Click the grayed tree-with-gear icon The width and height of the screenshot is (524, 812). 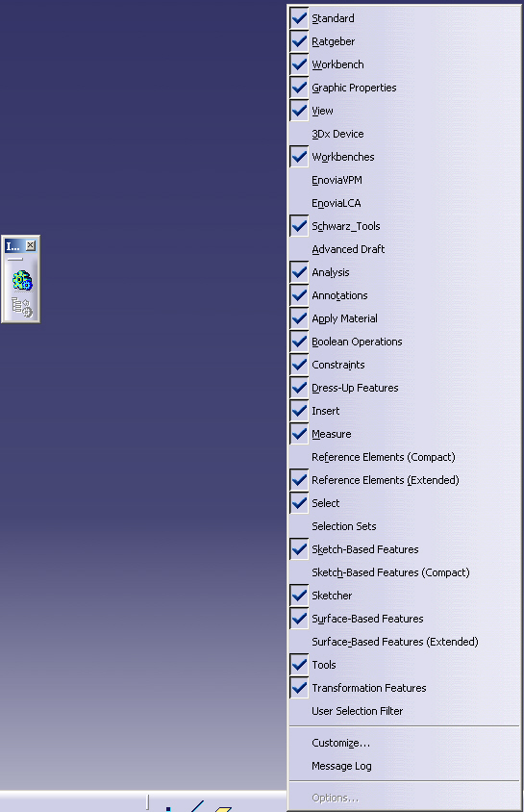pyautogui.click(x=22, y=307)
